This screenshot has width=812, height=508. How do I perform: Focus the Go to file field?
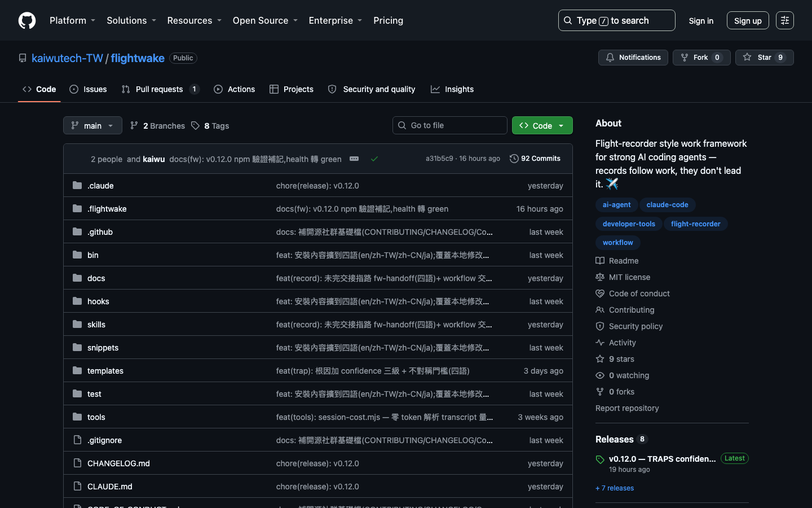point(450,125)
